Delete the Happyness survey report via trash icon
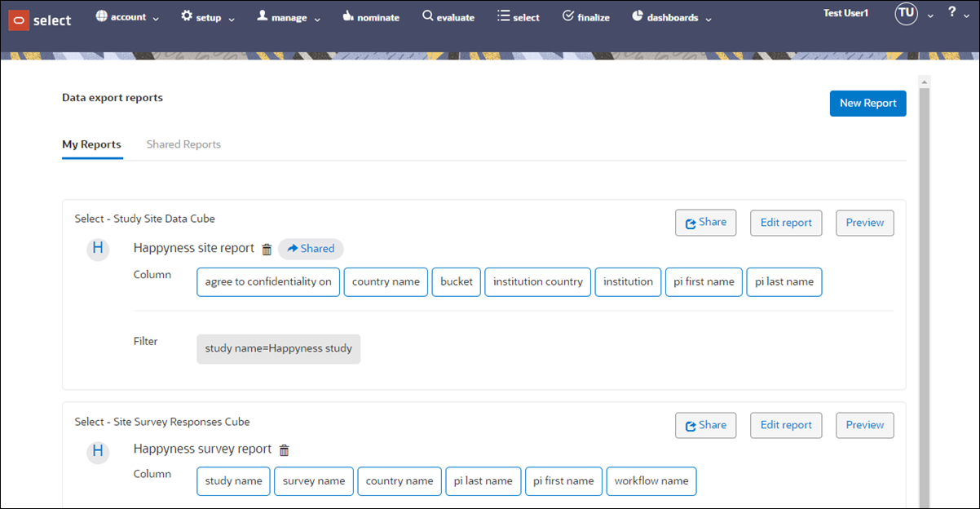 click(x=284, y=449)
